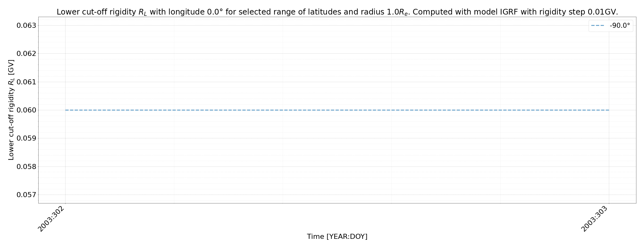644x248 pixels.
Task: Click the plot title text
Action: (x=337, y=12)
